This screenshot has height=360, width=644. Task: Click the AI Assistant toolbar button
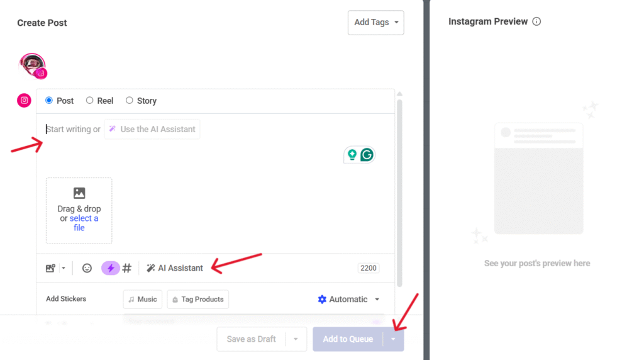175,268
